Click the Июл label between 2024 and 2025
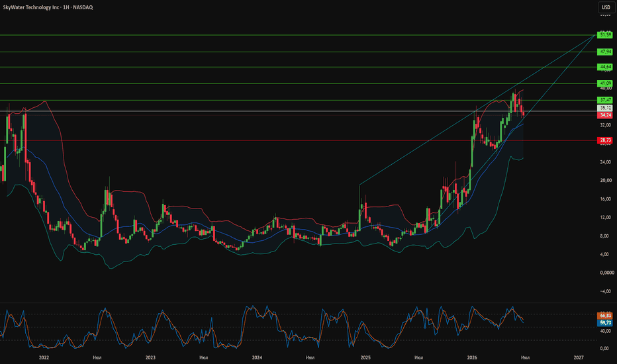Viewport: 617px width, 364px height. (x=310, y=357)
